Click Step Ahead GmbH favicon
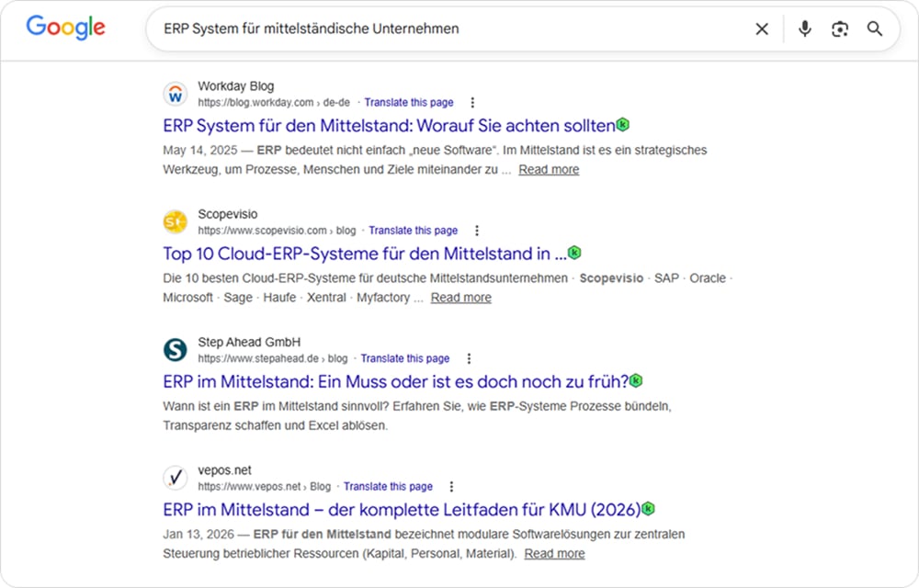919x588 pixels. [x=176, y=350]
